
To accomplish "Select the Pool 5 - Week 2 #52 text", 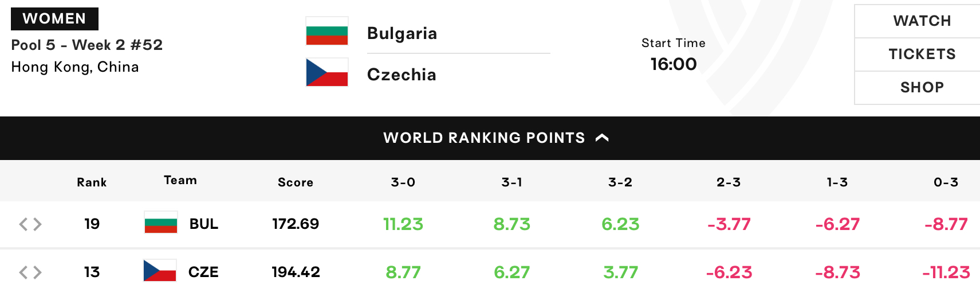I will click(x=87, y=45).
